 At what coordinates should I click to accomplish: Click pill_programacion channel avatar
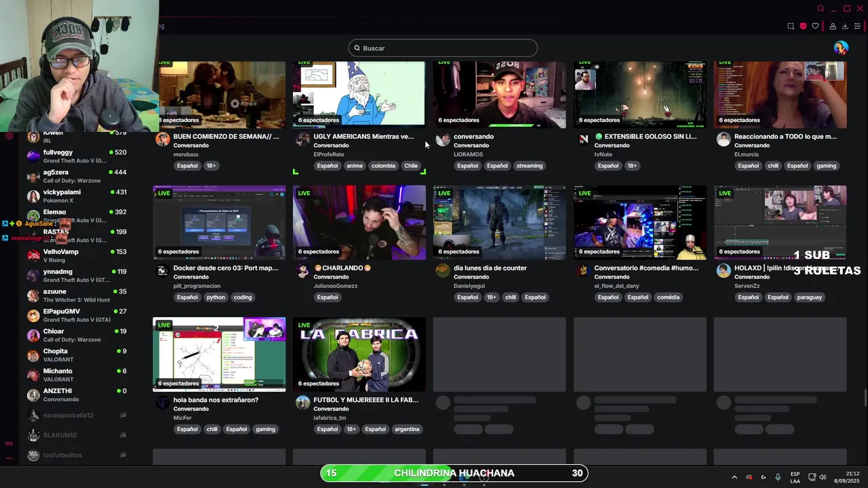pyautogui.click(x=162, y=271)
